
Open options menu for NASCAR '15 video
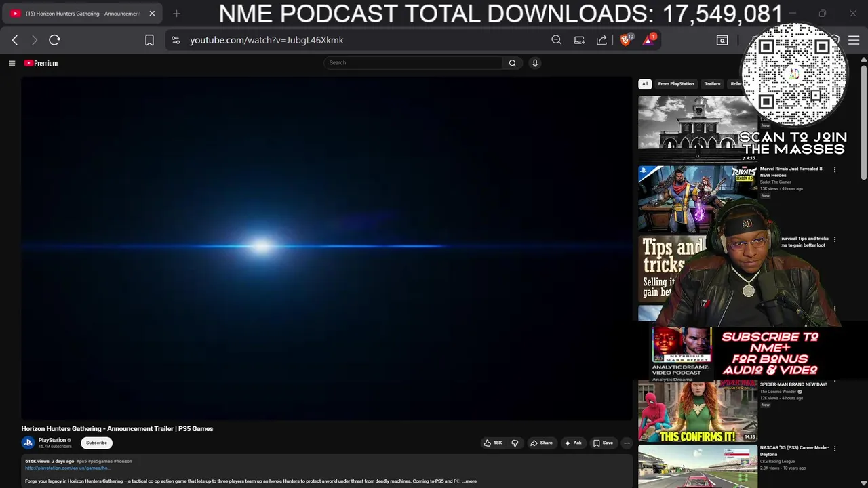pos(835,449)
